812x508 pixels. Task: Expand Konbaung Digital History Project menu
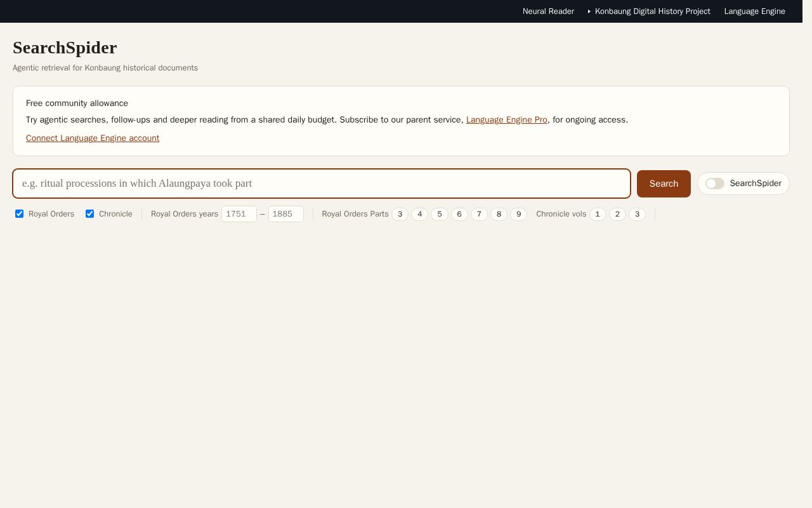click(649, 11)
